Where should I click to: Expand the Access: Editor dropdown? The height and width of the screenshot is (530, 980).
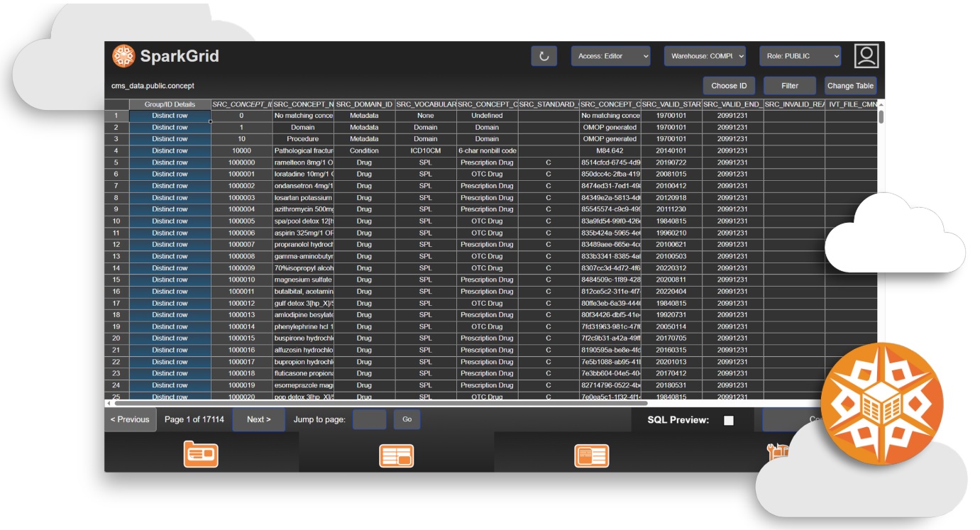pyautogui.click(x=610, y=56)
